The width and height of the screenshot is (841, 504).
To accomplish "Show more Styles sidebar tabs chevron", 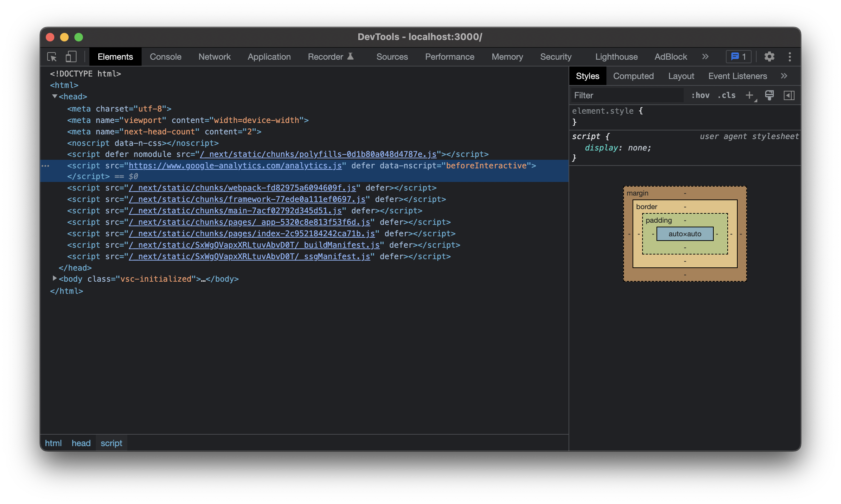I will click(x=784, y=76).
